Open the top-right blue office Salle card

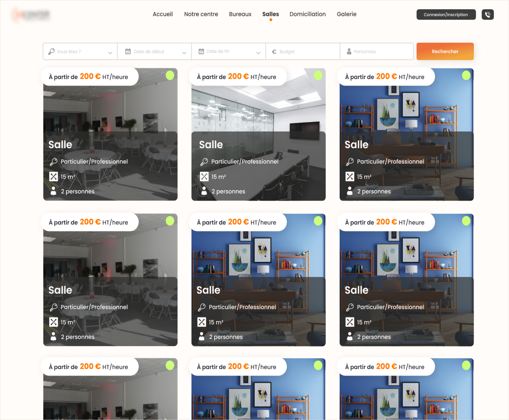pyautogui.click(x=406, y=134)
